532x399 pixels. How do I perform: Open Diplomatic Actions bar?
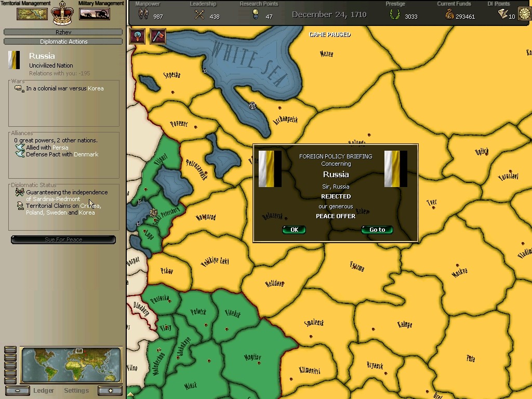click(63, 42)
